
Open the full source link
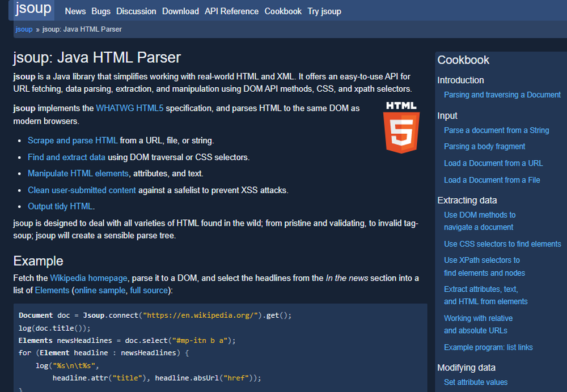(x=149, y=291)
